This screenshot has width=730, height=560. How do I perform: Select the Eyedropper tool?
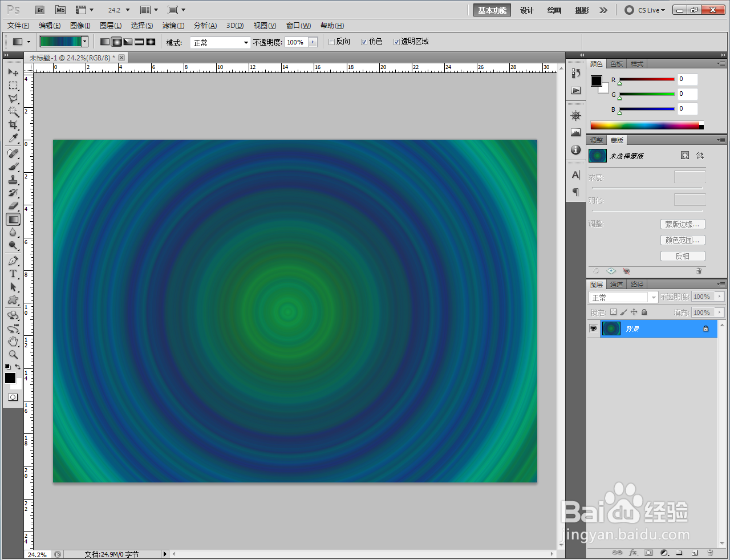[13, 138]
